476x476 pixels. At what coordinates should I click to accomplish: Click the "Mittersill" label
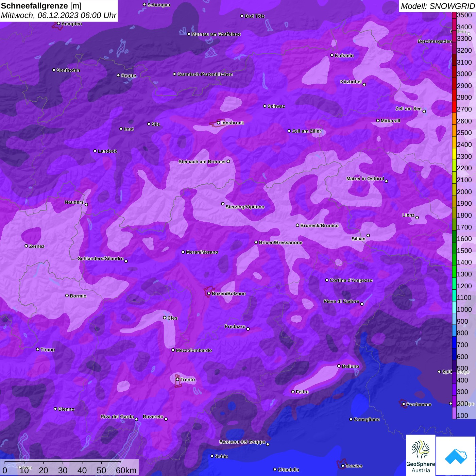(391, 121)
